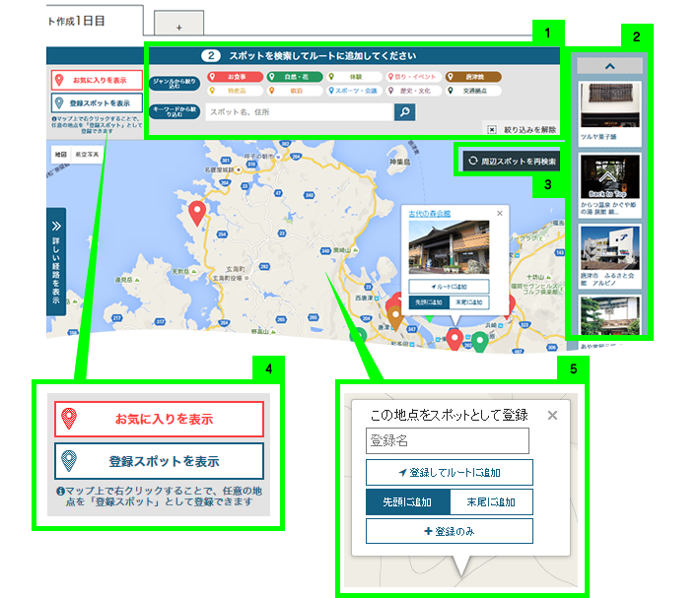Close the spot registration dialog
Viewport: 700px width, 598px height.
pos(552,415)
